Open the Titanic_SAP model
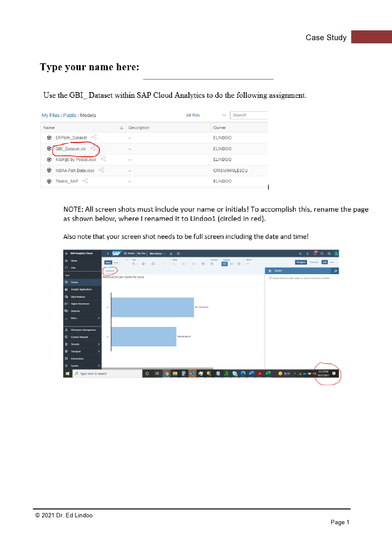This screenshot has height=555, width=392. [67, 181]
